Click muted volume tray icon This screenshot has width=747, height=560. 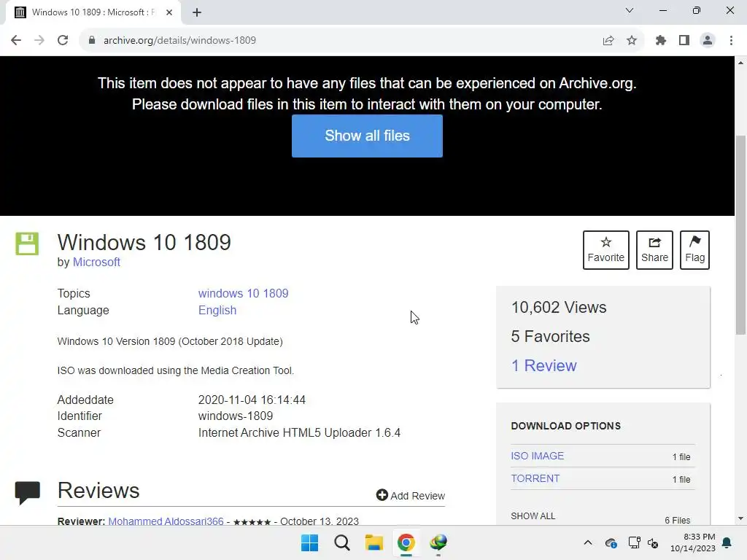[653, 542]
